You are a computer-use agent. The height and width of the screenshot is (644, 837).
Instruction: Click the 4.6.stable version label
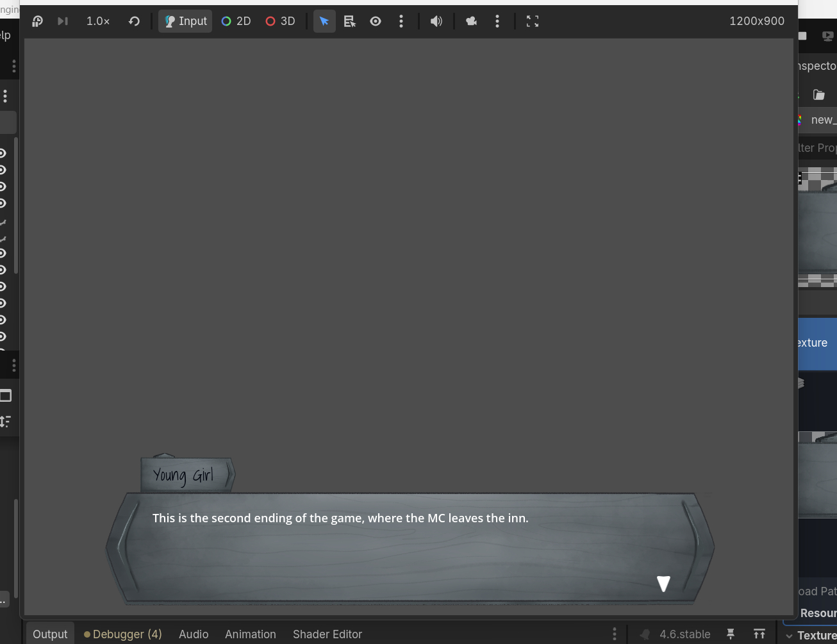[684, 634]
